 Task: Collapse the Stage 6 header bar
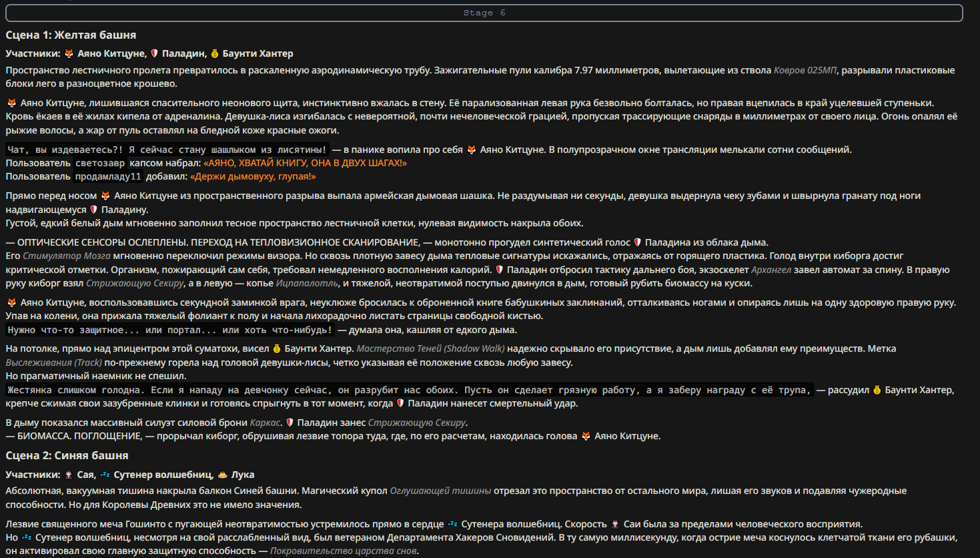click(484, 13)
